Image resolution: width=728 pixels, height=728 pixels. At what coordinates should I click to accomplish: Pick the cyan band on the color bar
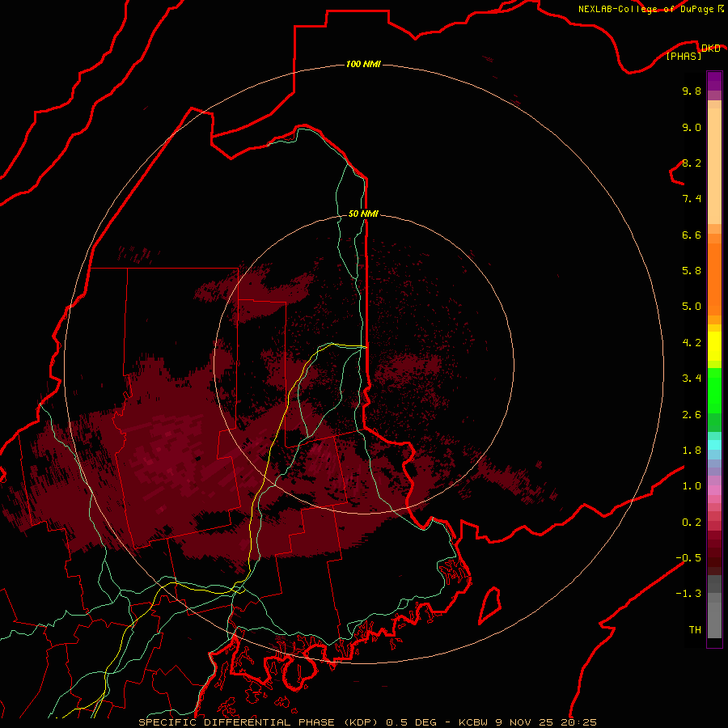714,445
